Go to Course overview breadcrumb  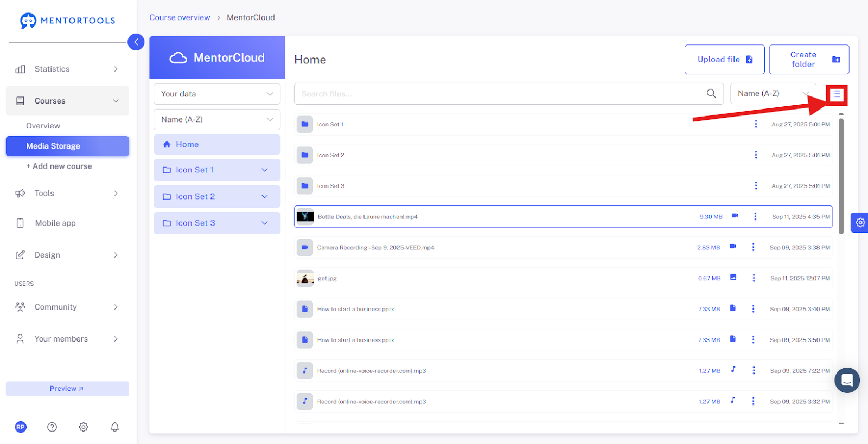click(x=180, y=17)
